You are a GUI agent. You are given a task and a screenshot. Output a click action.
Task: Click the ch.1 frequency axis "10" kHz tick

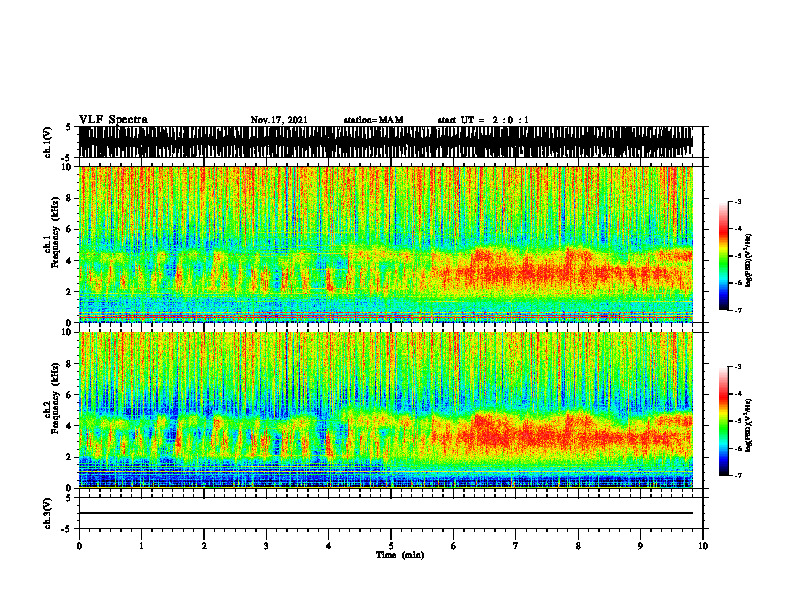click(66, 167)
